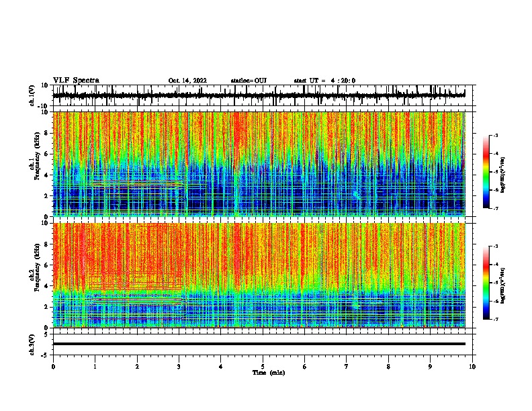Click the ch.3 flat voltage trace

coord(259,344)
